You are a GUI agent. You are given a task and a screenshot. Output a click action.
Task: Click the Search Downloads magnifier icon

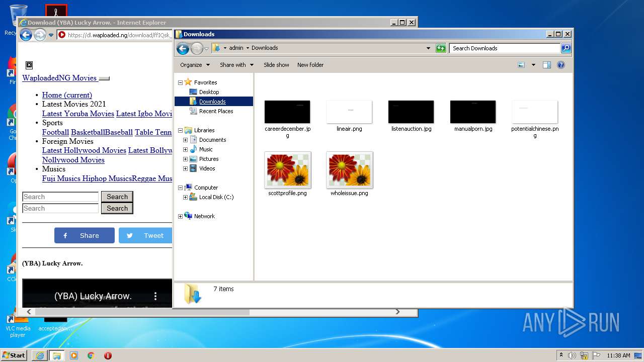pyautogui.click(x=566, y=48)
